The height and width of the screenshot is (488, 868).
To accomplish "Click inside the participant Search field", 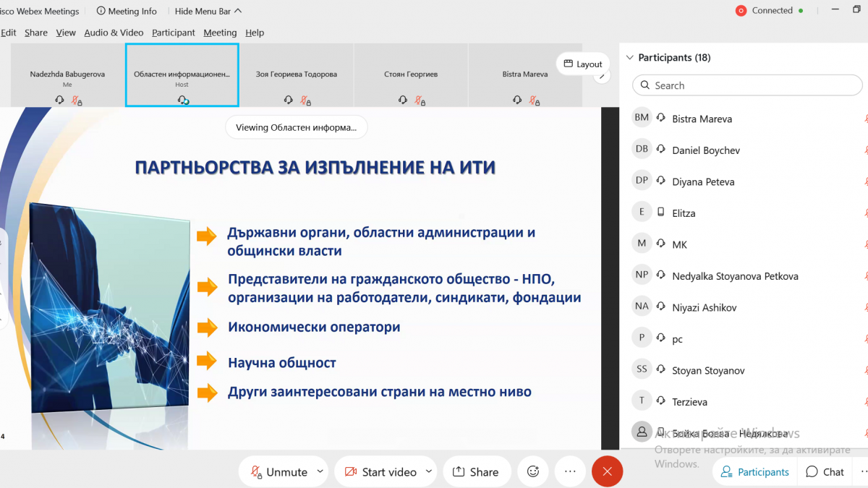I will pos(747,85).
